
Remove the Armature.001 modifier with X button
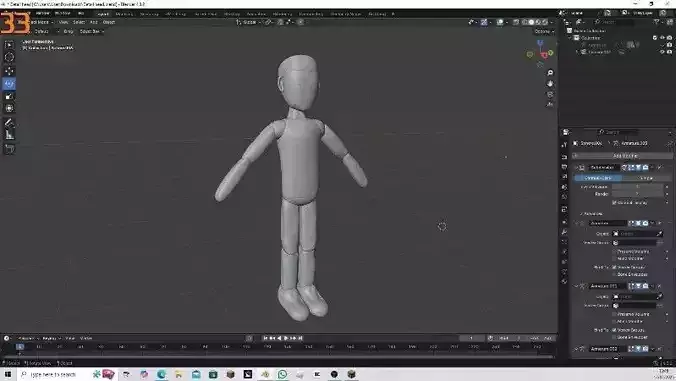(660, 286)
